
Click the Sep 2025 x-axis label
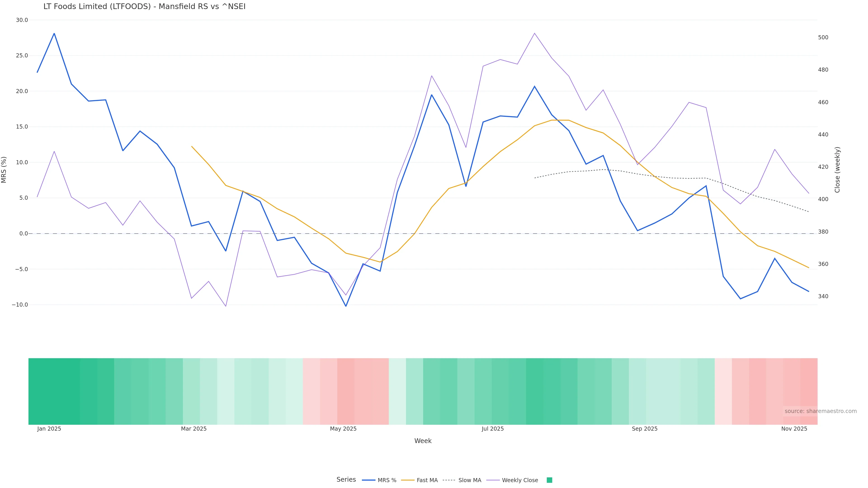click(645, 429)
